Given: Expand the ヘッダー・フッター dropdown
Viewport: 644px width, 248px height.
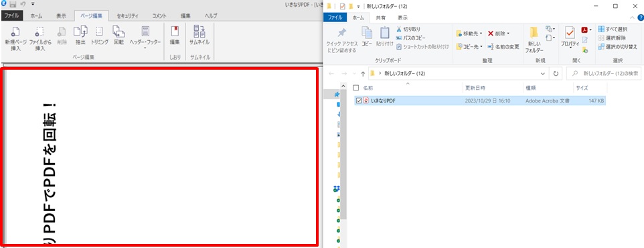Looking at the screenshot, I should click(145, 39).
